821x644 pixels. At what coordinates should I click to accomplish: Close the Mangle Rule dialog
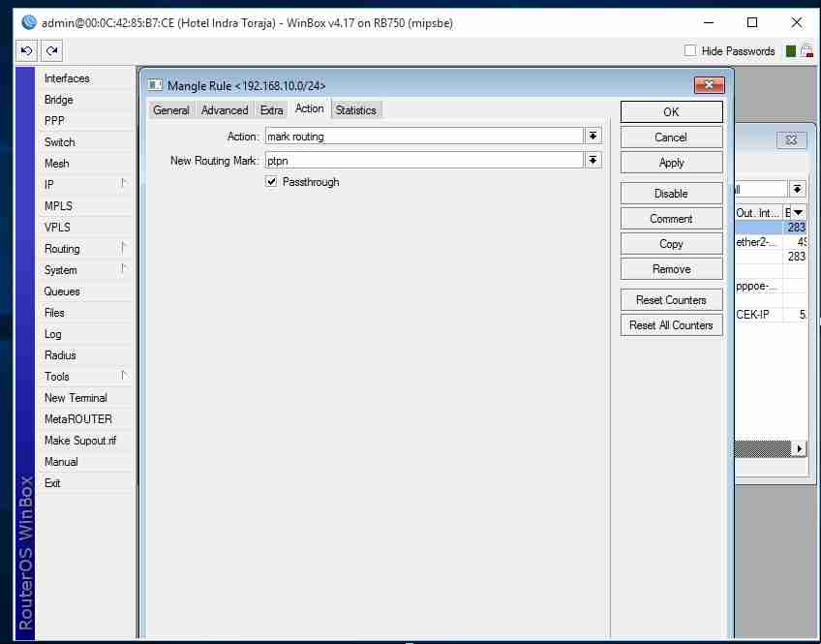point(709,85)
